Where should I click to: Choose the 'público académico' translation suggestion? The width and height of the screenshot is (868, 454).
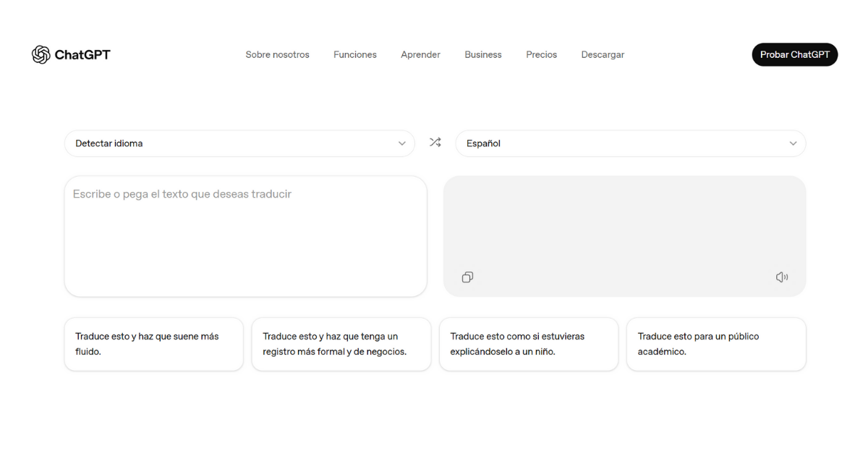click(715, 344)
